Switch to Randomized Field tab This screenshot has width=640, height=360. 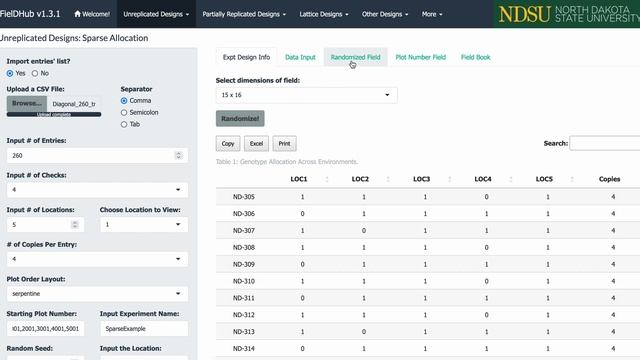point(356,57)
